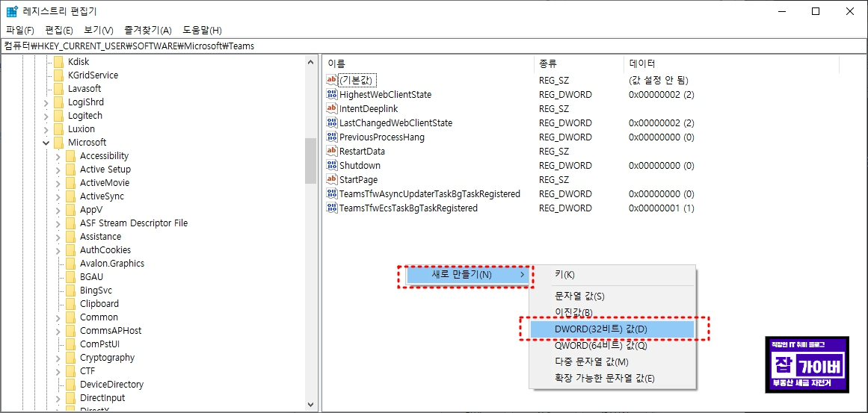Click the Accessibility folder icon

[70, 156]
